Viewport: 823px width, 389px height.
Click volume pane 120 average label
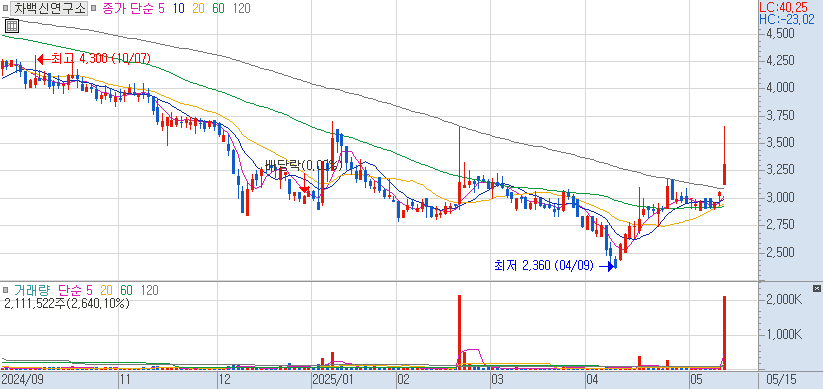click(x=150, y=290)
